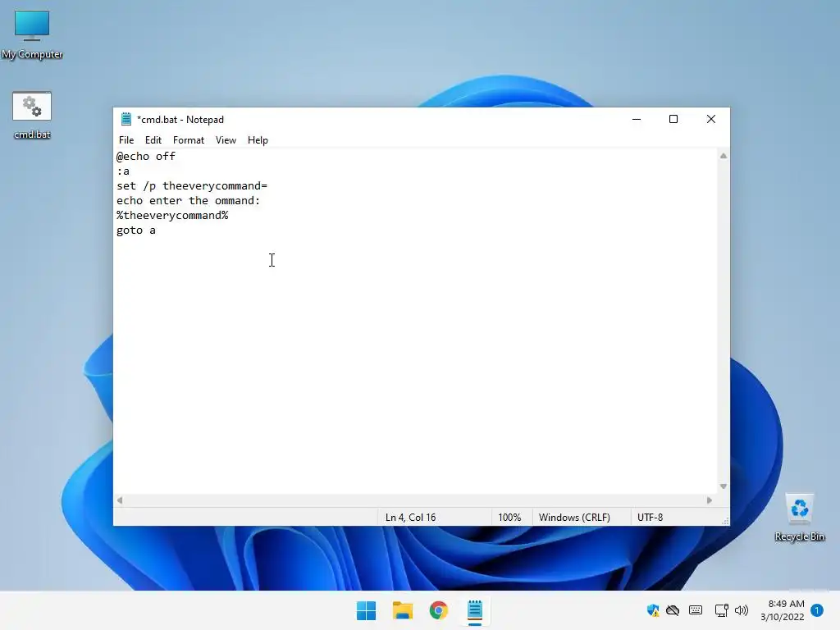Screen dimensions: 840x630
Task: Click the Notepad taskbar icon
Action: coord(475,610)
